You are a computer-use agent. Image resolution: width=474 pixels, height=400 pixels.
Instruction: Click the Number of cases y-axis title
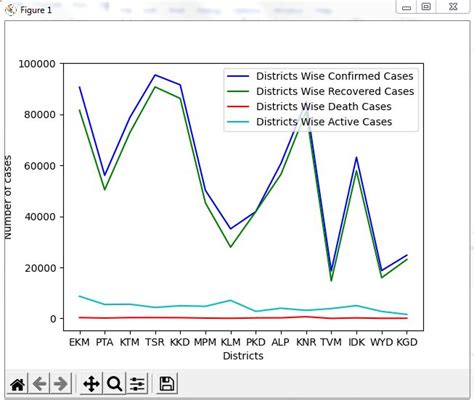(8, 197)
